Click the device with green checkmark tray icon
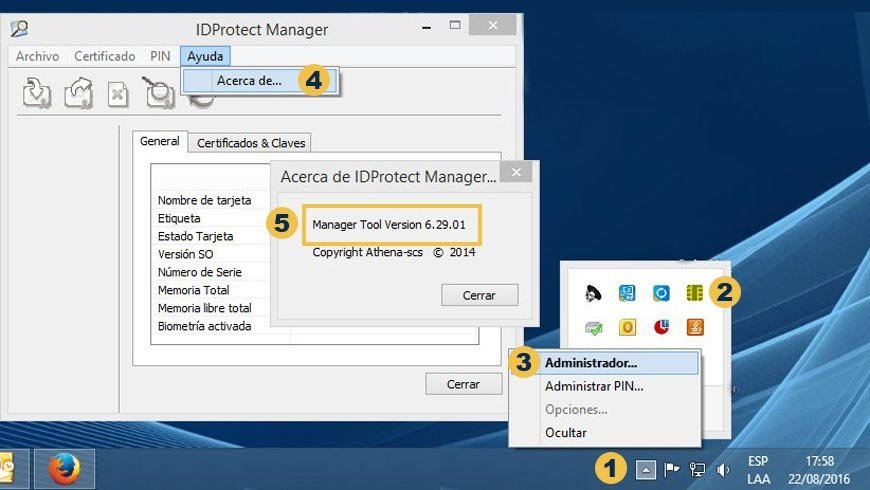The width and height of the screenshot is (870, 490). (593, 327)
